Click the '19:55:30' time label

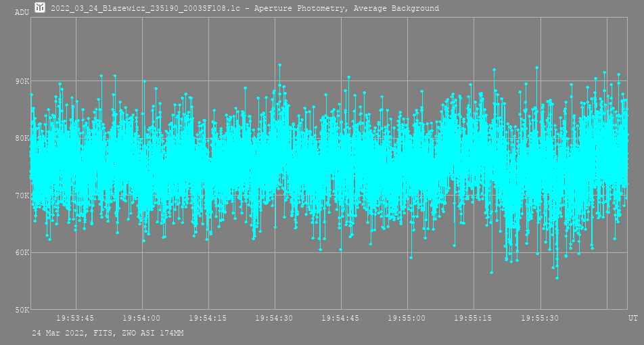(540, 319)
